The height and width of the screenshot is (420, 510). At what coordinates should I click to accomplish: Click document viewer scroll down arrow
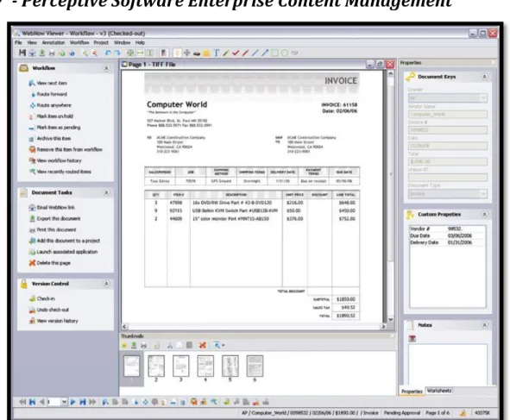pyautogui.click(x=391, y=320)
